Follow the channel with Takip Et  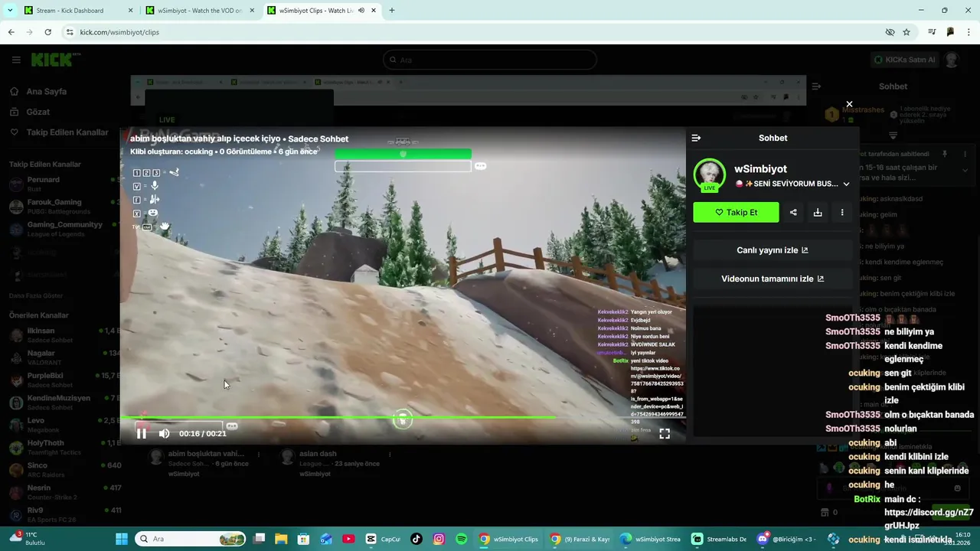736,213
